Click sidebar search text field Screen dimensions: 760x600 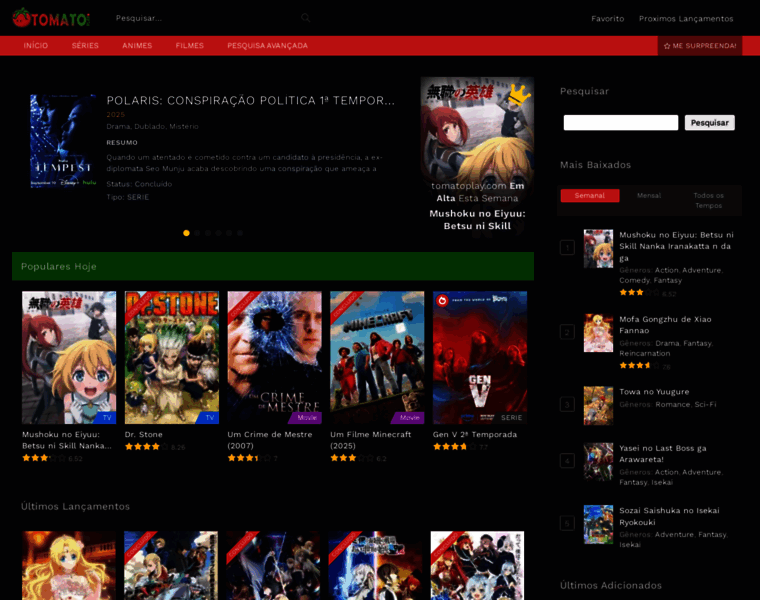click(620, 123)
